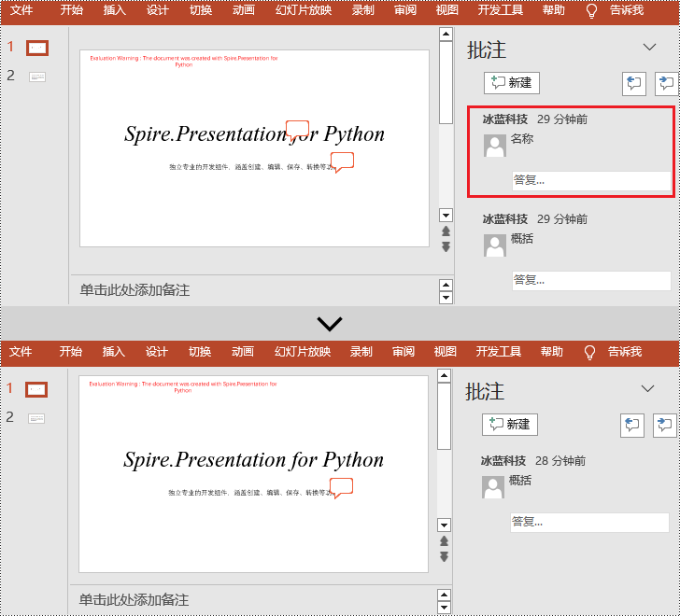Collapse bottom 批注 pane options chevron

coord(647,388)
